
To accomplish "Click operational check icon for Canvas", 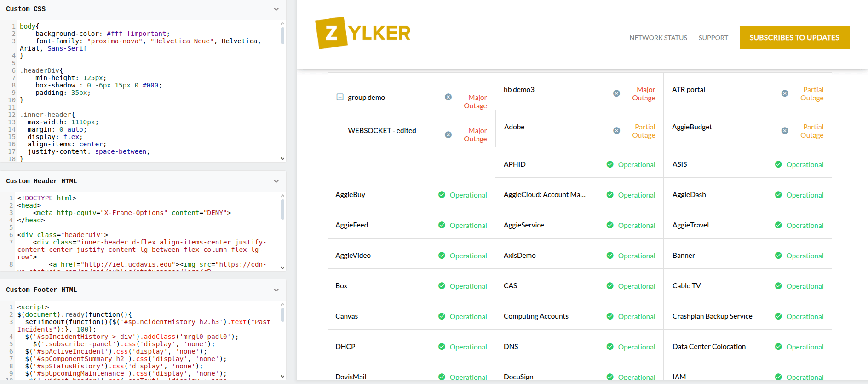I will click(442, 316).
